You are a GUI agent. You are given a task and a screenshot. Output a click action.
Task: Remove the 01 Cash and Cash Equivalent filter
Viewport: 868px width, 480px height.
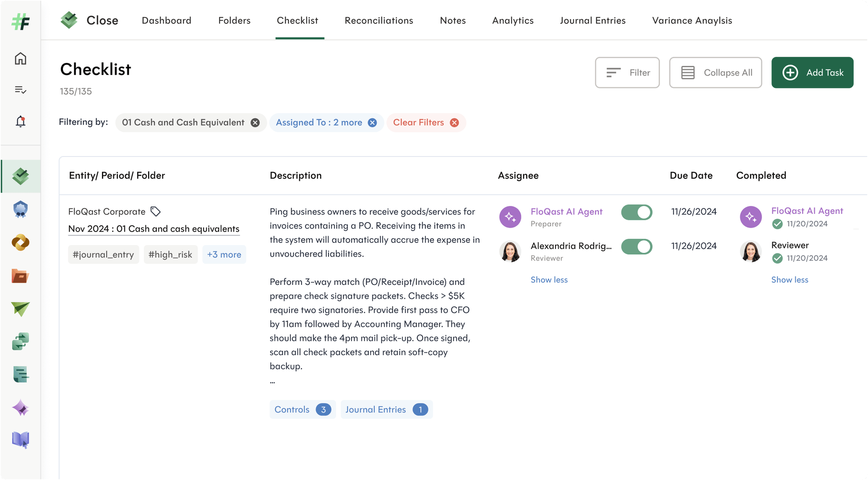(x=255, y=123)
